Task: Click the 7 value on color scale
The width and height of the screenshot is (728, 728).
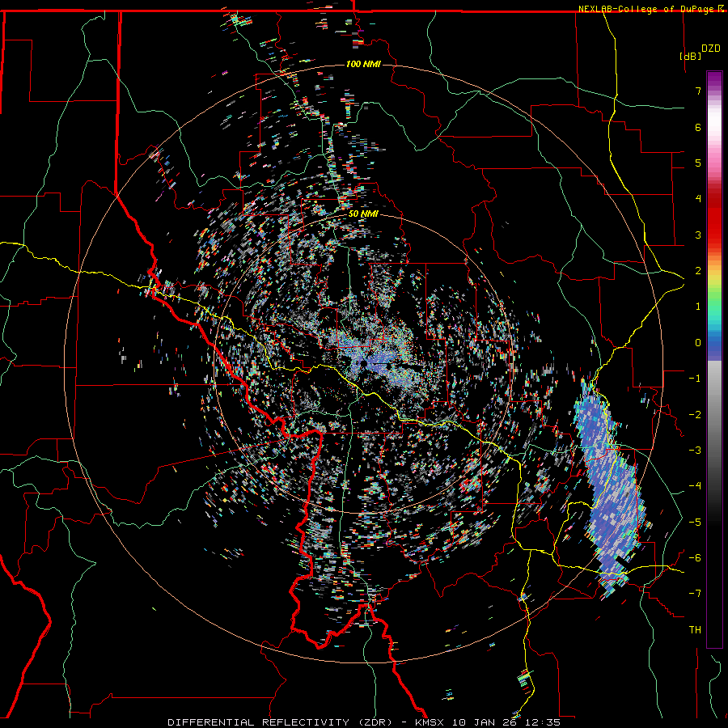Action: click(x=698, y=91)
